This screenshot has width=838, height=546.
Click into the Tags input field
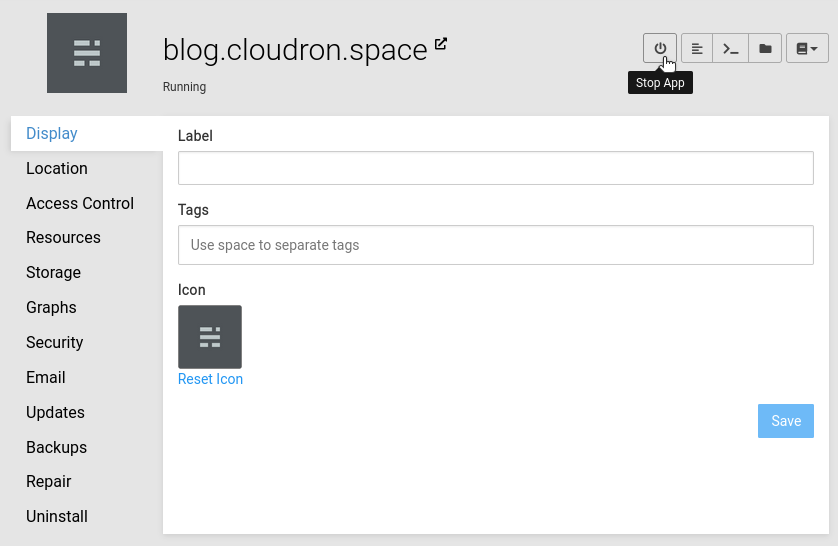tap(495, 245)
